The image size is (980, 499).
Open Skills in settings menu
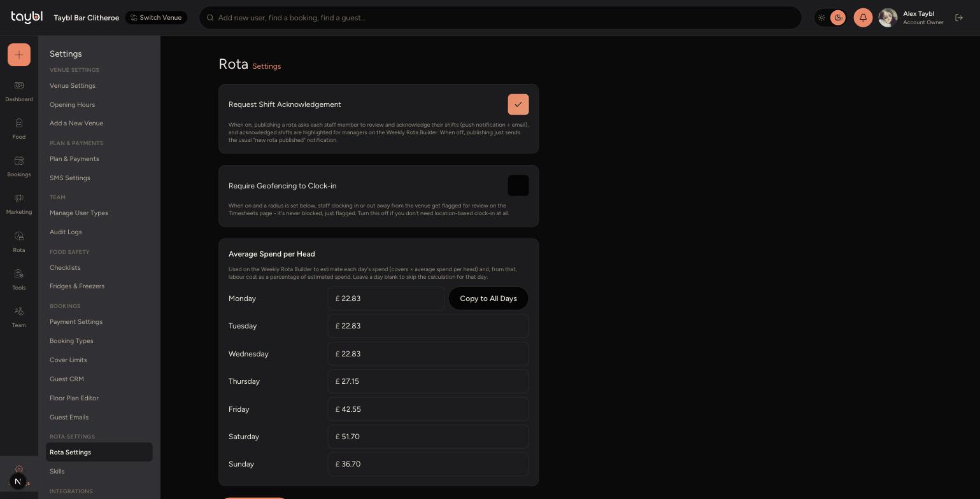(57, 472)
